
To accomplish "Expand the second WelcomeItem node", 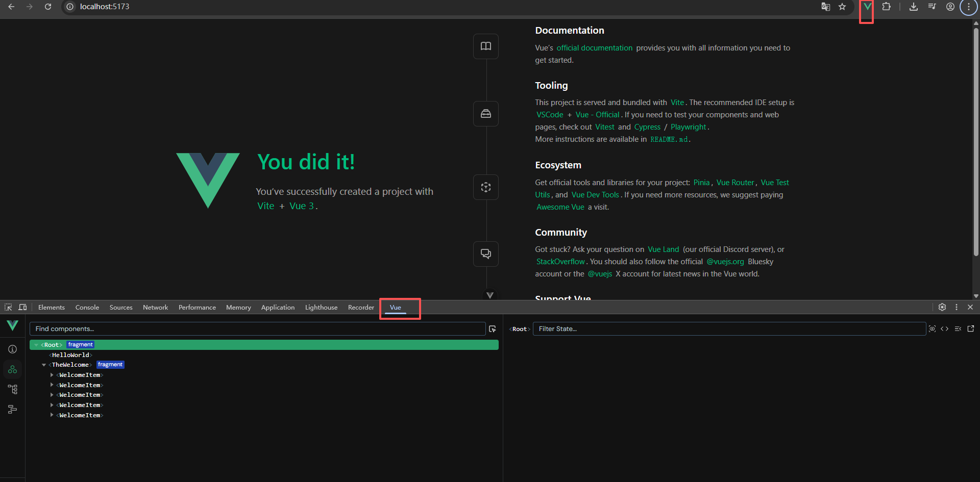I will pyautogui.click(x=52, y=385).
